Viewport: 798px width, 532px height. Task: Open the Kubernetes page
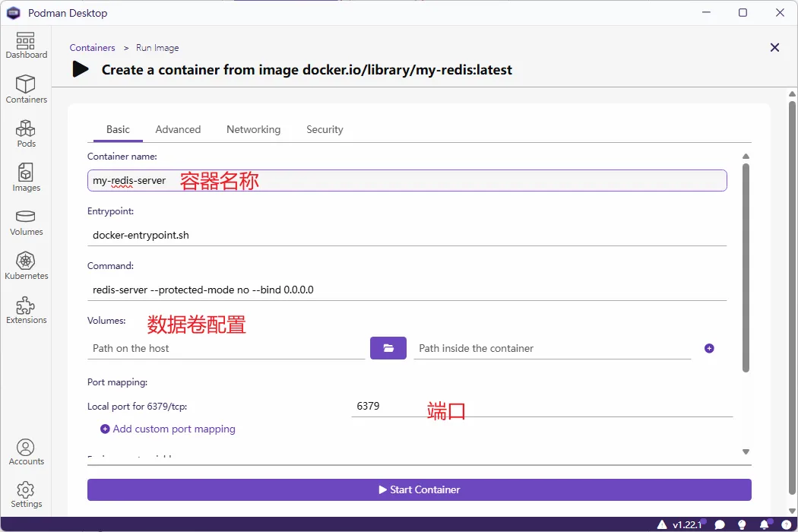coord(26,266)
